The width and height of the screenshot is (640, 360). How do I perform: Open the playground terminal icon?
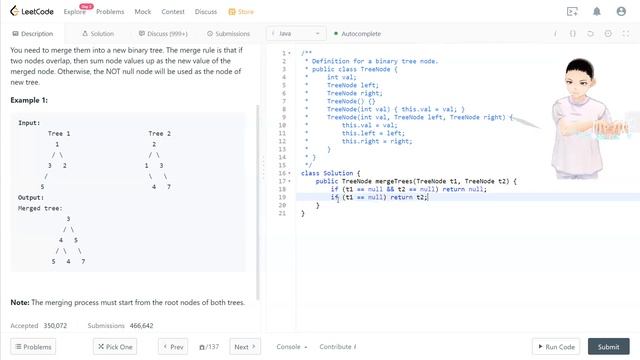pos(572,11)
